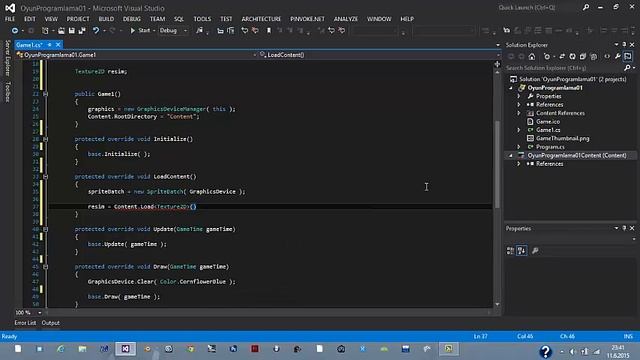Collapse the Update method code block
Image resolution: width=640 pixels, height=360 pixels.
[45, 229]
